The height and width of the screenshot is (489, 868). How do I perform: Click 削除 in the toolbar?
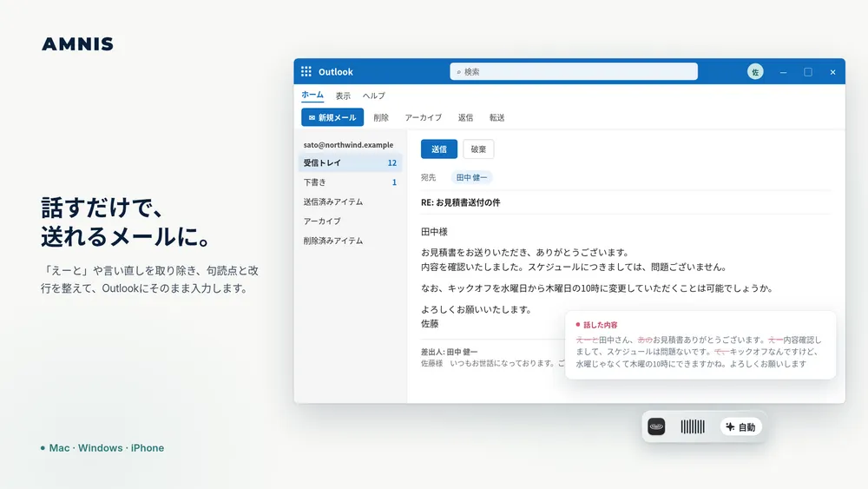coord(381,117)
